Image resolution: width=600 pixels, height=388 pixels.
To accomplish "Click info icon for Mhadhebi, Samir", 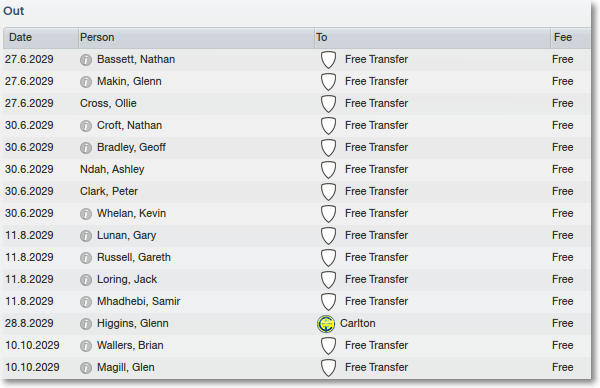I will click(x=86, y=302).
